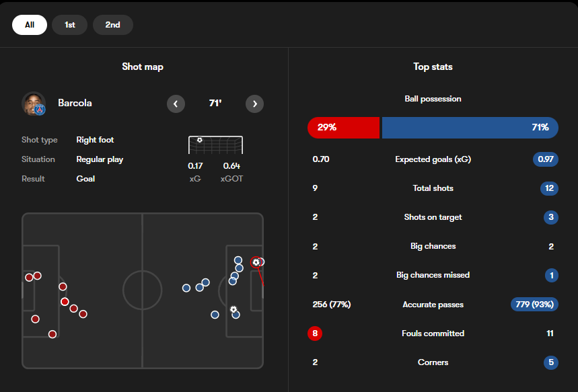Click the 0.97 expected goals badge
This screenshot has height=392, width=578.
pyautogui.click(x=546, y=159)
